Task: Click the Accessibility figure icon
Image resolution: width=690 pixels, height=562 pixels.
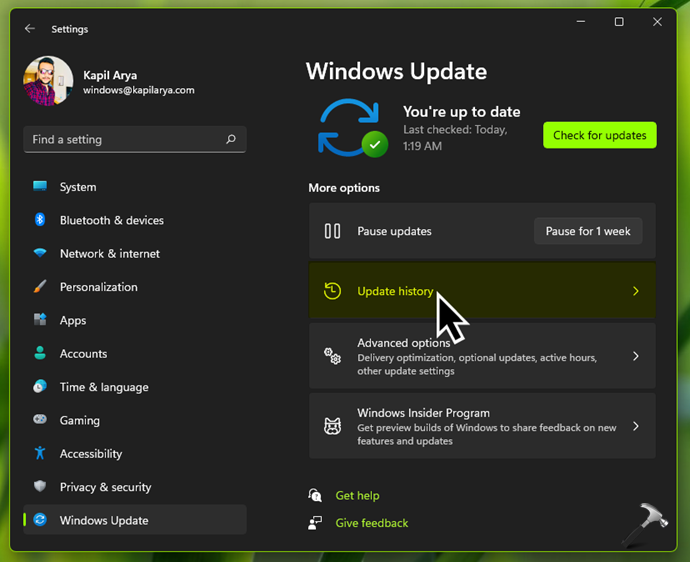Action: tap(40, 453)
